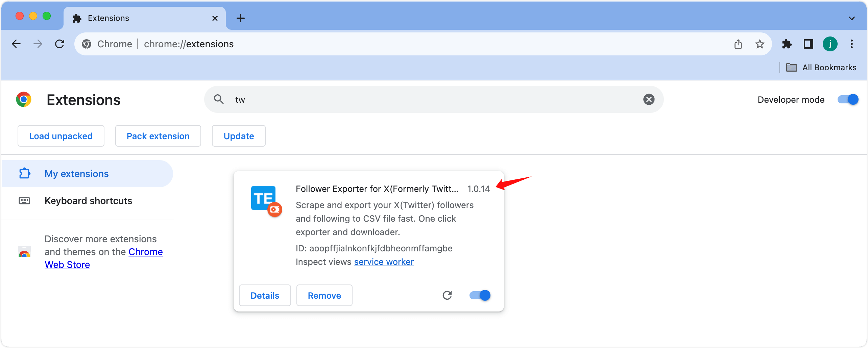The height and width of the screenshot is (348, 868).
Task: Click the keyboard icon in sidebar
Action: point(24,201)
